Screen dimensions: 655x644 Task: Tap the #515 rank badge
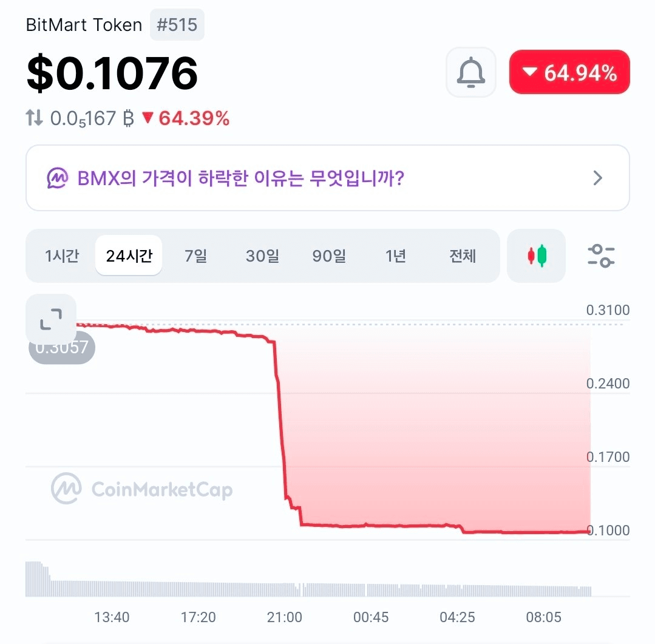coord(177,25)
